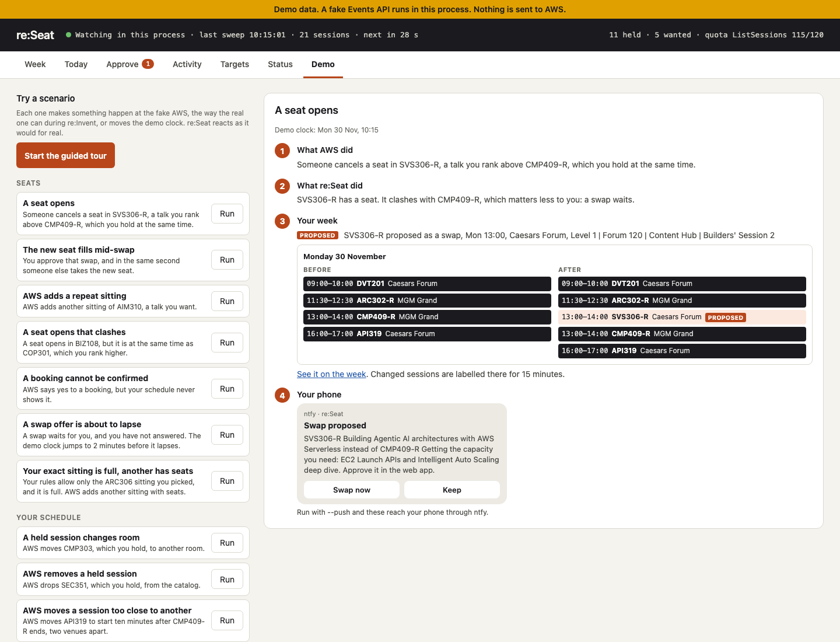The image size is (840, 642).
Task: Select the DVT201 session in Before column
Action: click(427, 284)
